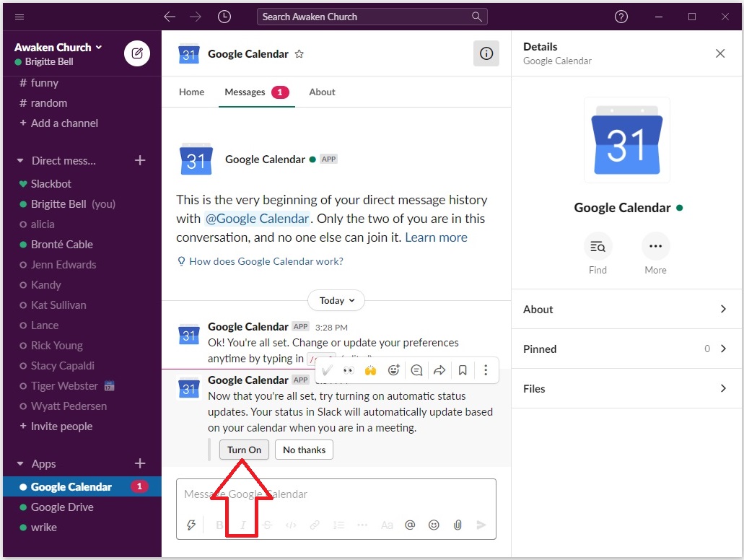Attach a file with paperclip icon
This screenshot has width=744, height=560.
point(458,525)
